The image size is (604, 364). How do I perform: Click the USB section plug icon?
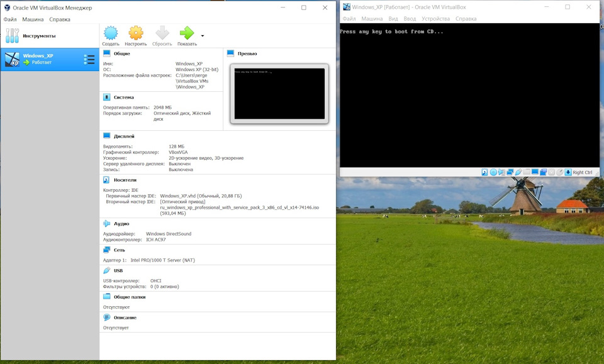(x=107, y=270)
